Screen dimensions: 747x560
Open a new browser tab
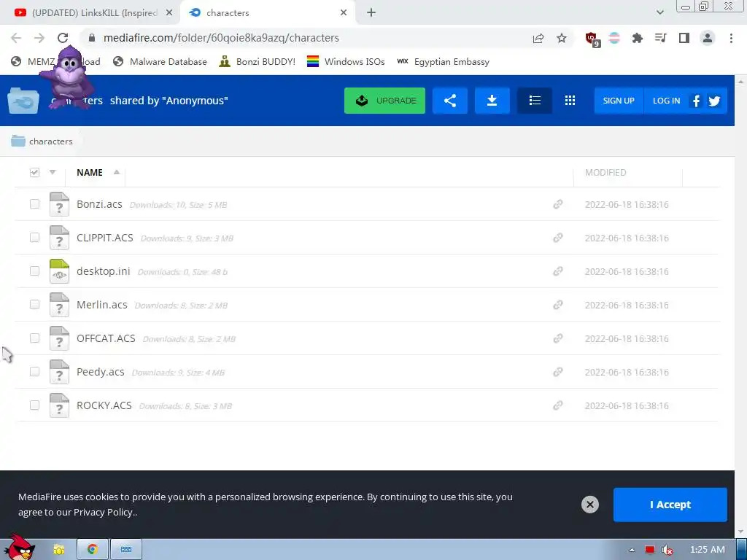click(371, 13)
